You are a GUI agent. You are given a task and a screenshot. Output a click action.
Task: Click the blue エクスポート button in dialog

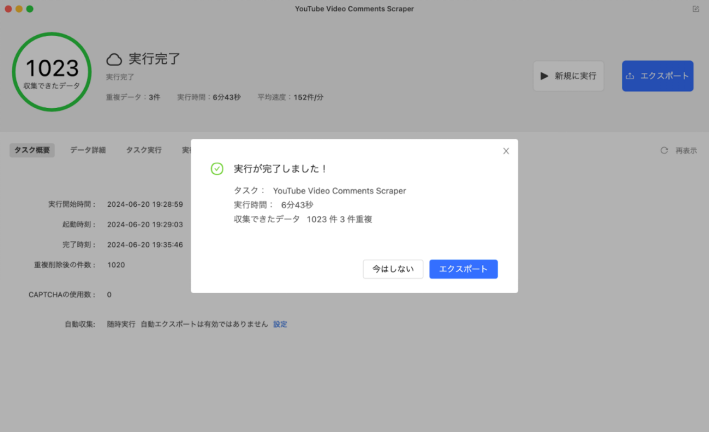(x=463, y=269)
